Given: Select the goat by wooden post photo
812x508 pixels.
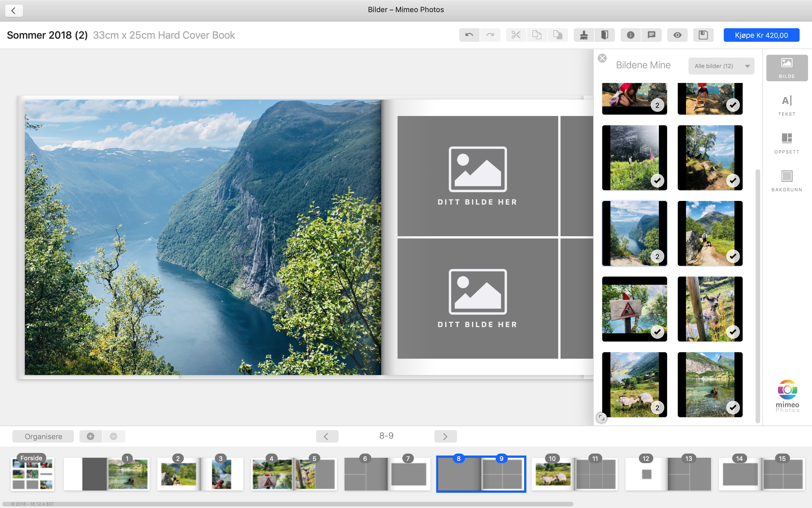Looking at the screenshot, I should pos(710,309).
